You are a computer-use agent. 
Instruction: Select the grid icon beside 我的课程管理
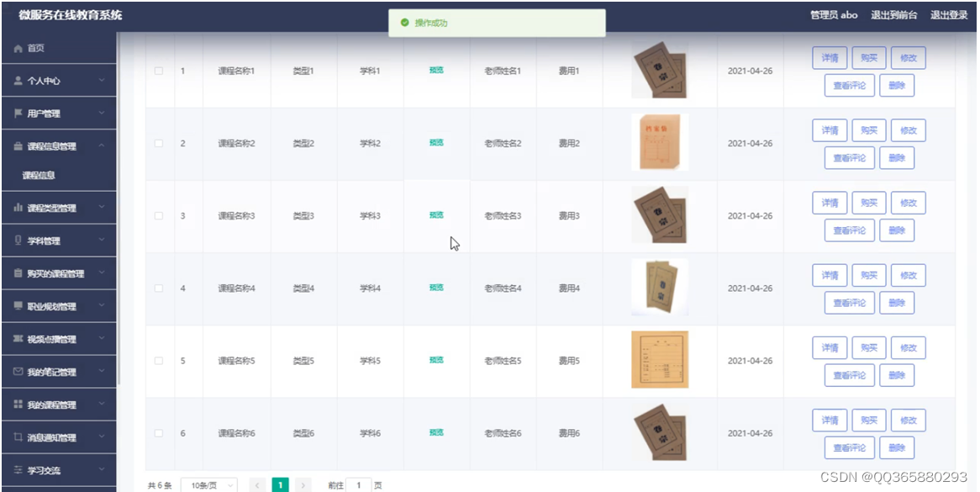17,402
